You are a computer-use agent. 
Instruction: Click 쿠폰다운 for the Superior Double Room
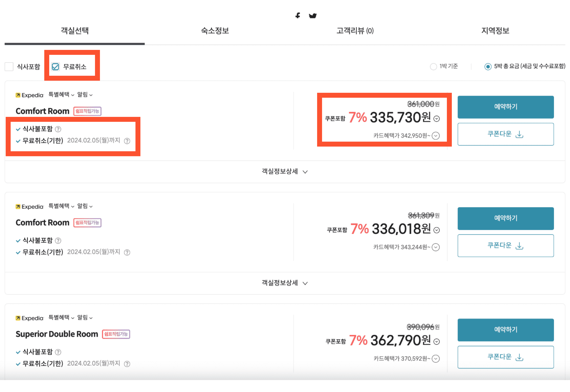pos(505,357)
